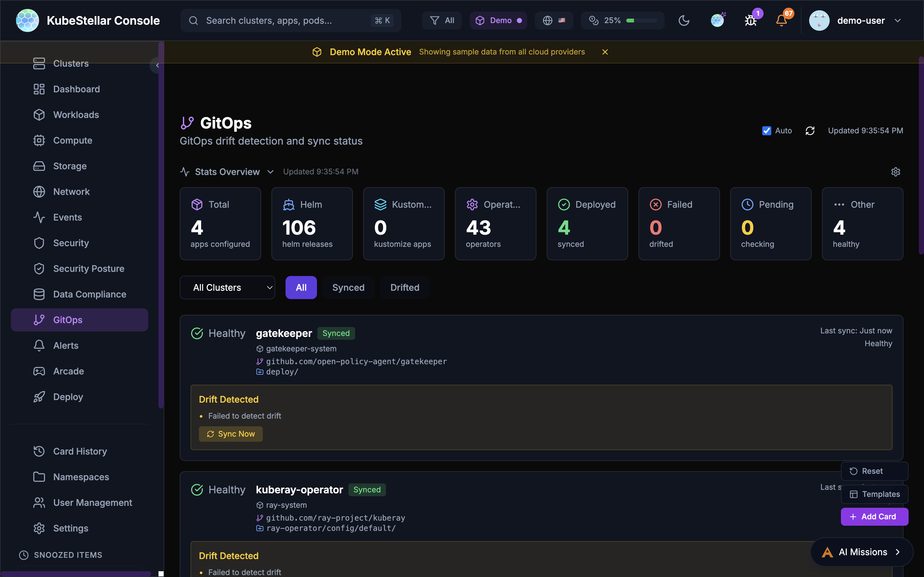
Task: Switch to the Drifted filter tab
Action: tap(405, 287)
